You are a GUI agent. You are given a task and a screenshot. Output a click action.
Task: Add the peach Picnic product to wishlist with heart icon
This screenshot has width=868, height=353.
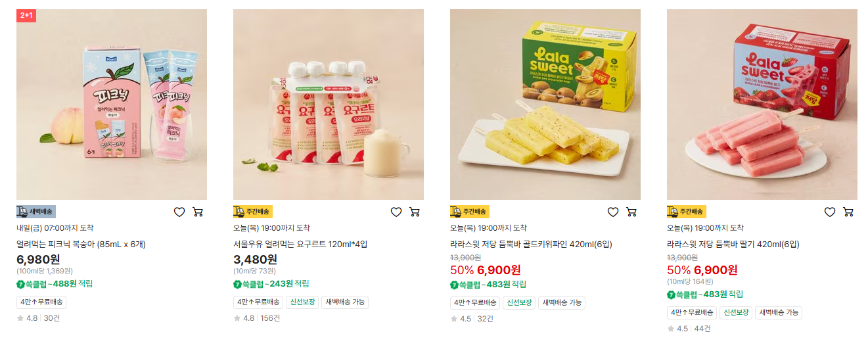coord(179,212)
